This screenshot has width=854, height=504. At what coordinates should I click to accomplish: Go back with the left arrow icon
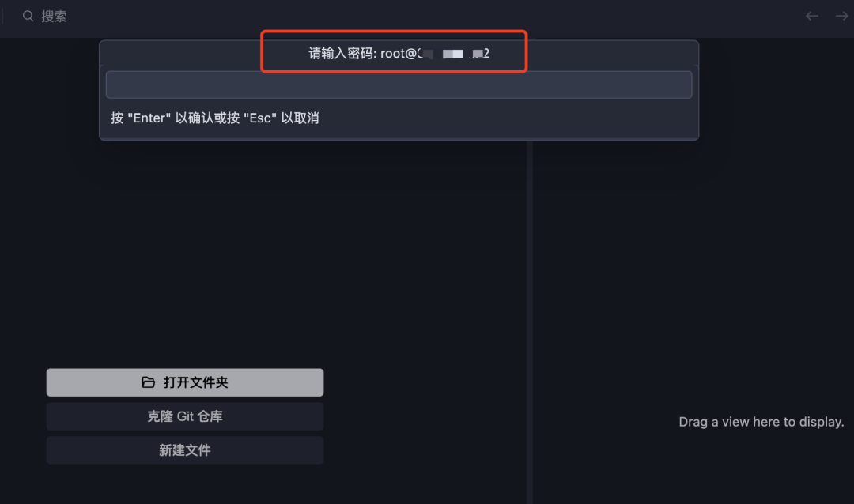[811, 17]
